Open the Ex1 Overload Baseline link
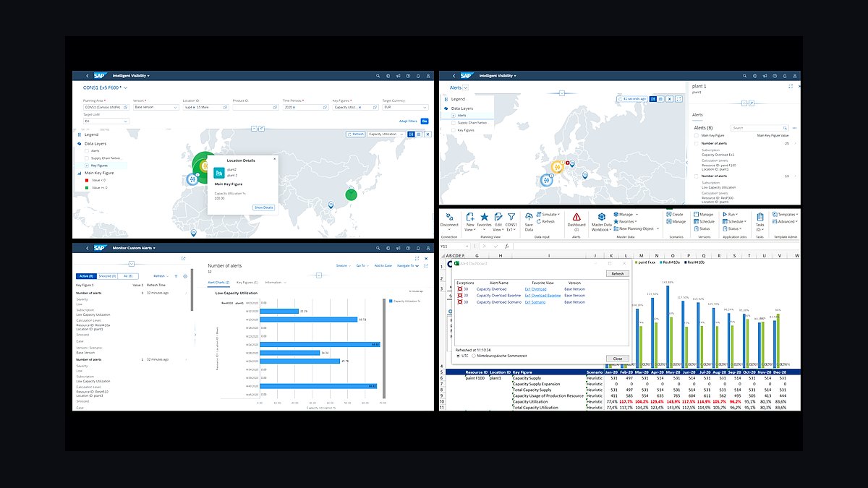 point(542,296)
